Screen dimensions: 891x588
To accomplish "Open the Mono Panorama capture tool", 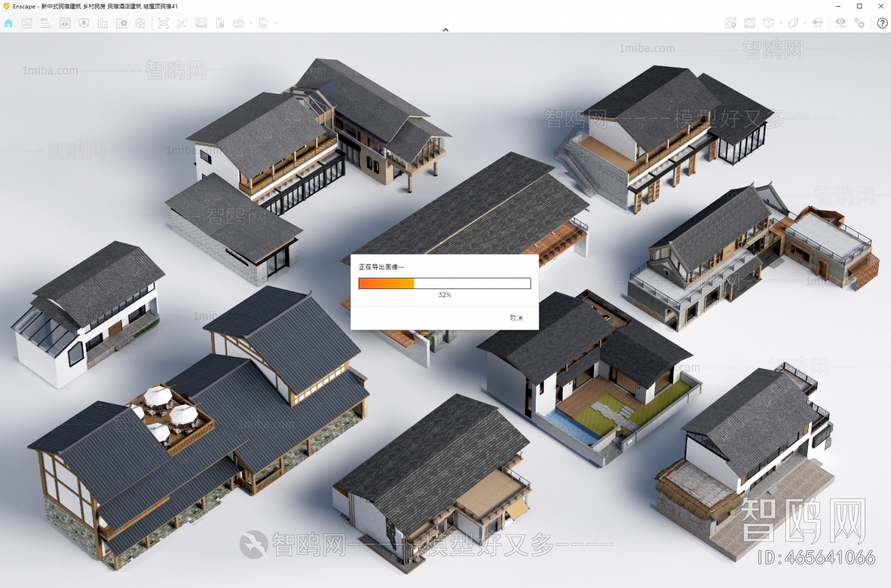I will (x=238, y=23).
